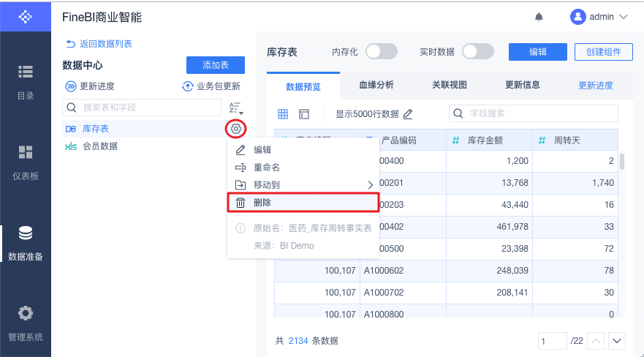Open 管理系统 in the left sidebar
Screen dimensions: 644x357
tap(26, 323)
